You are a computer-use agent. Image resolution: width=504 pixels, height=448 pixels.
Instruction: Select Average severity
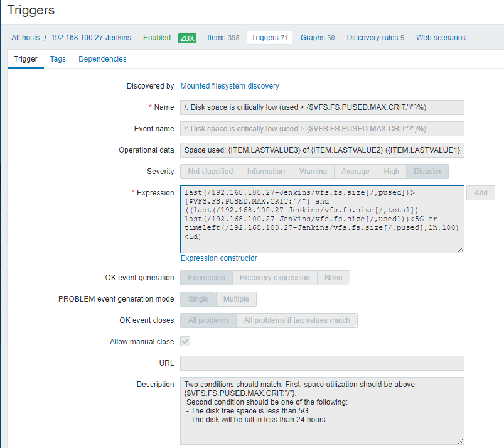click(x=355, y=172)
